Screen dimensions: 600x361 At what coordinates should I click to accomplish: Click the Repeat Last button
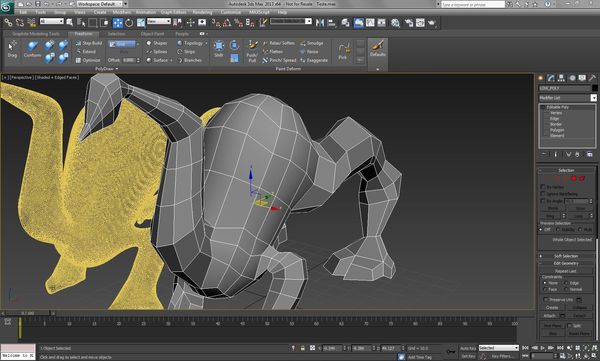point(566,271)
